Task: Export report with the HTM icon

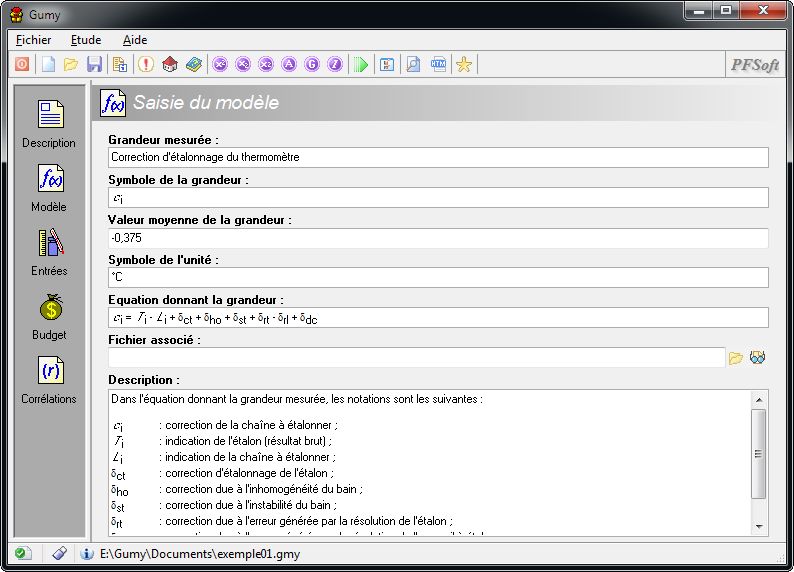Action: (438, 64)
